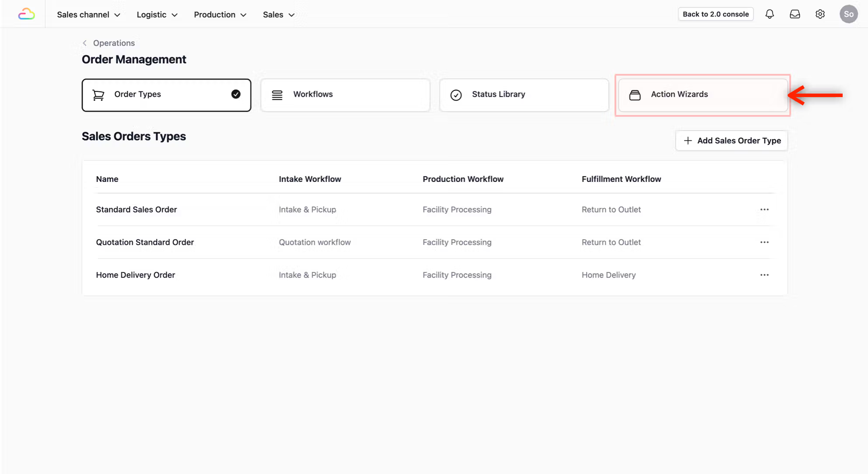Open options for Standard Sales Order row
The width and height of the screenshot is (868, 474).
click(x=764, y=209)
